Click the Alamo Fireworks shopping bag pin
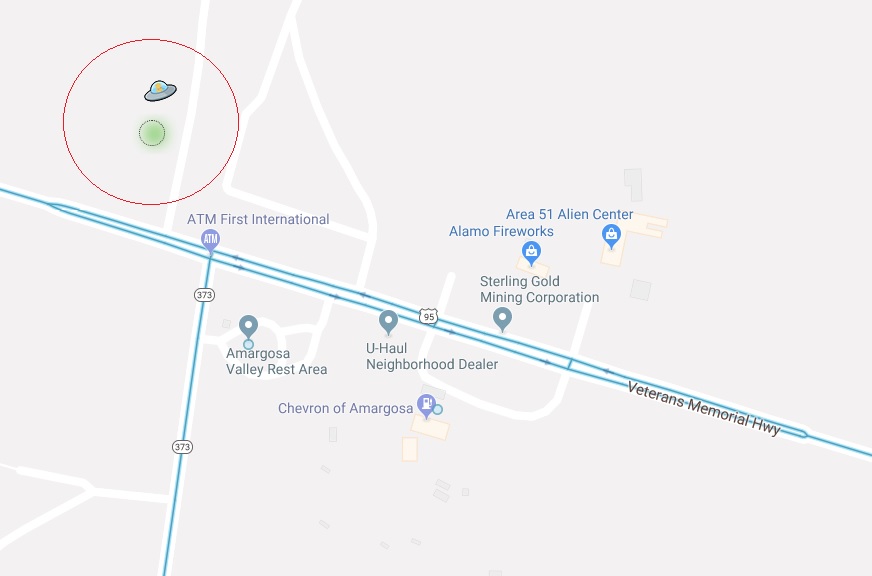The height and width of the screenshot is (576, 872). point(531,253)
